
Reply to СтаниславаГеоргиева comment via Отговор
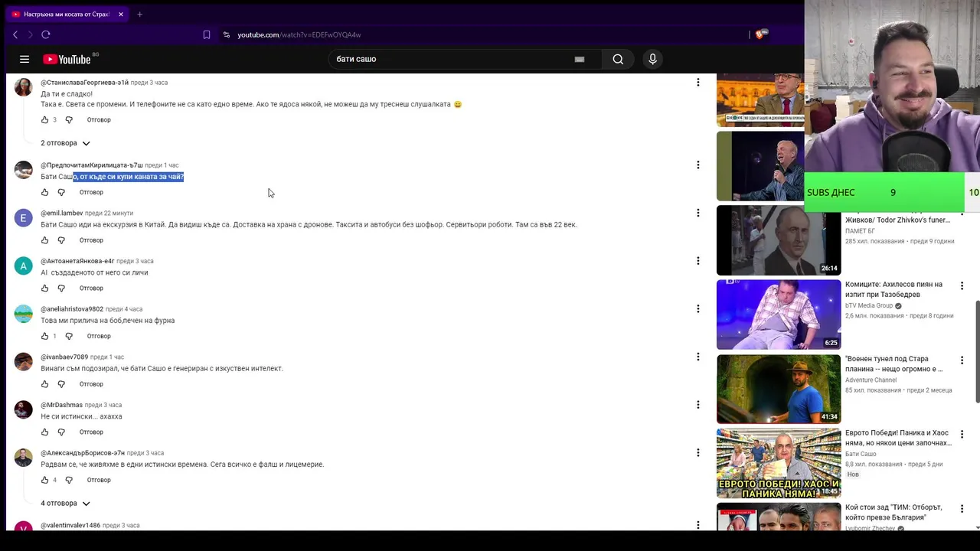99,120
